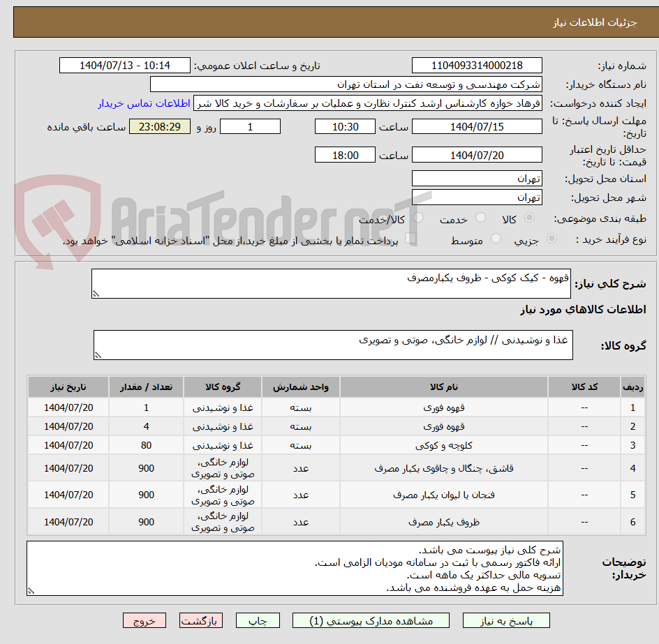659x644 pixels.
Task: Click the شماره نیاز field
Action: coord(477,65)
